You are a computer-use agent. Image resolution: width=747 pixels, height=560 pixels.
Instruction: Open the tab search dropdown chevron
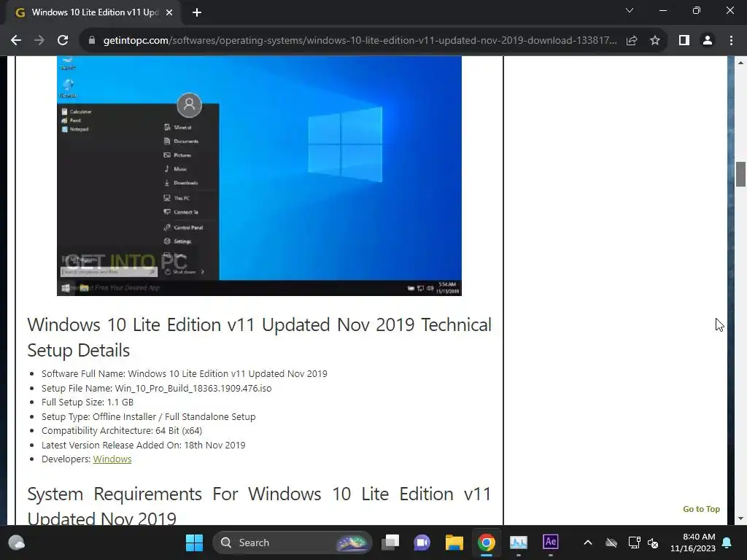630,10
